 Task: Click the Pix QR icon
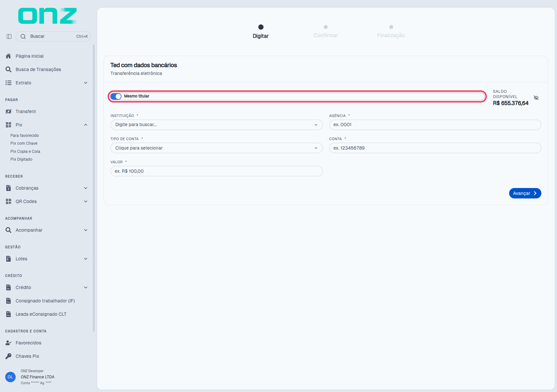point(8,125)
